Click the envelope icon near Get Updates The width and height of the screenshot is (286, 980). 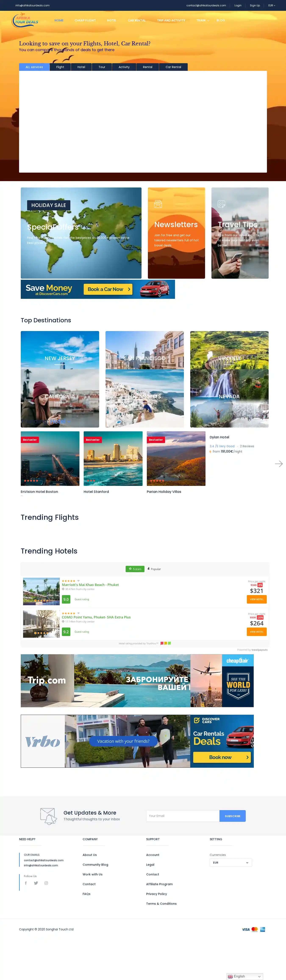pos(48,816)
